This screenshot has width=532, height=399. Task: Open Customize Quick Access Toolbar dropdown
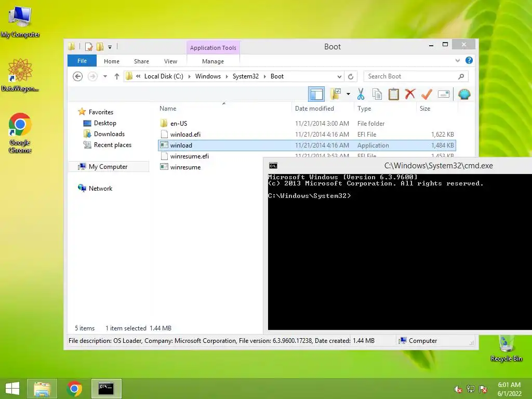pos(110,47)
